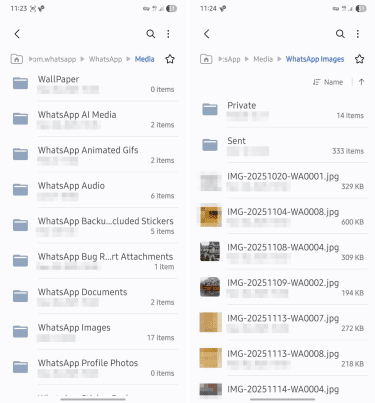The width and height of the screenshot is (375, 403).
Task: Select the file name IMG-20251104-WA0008.jpg
Action: [x=283, y=212]
